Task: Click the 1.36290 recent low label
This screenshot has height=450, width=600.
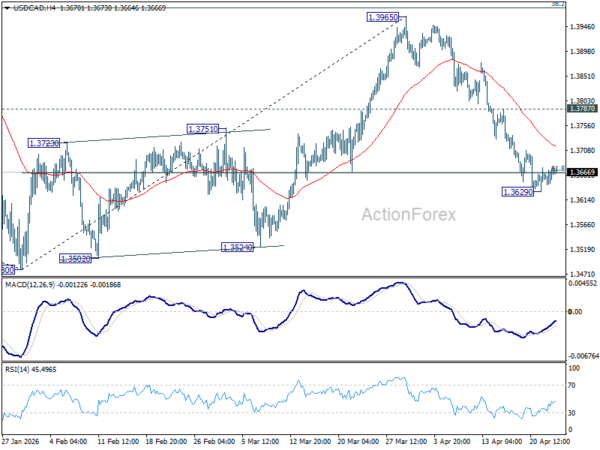Action: [518, 192]
